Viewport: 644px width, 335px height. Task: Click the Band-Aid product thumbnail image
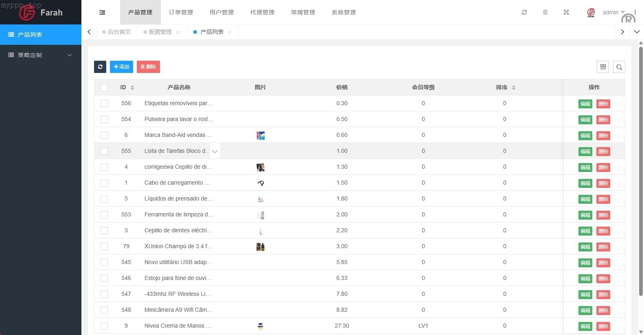[x=261, y=135]
